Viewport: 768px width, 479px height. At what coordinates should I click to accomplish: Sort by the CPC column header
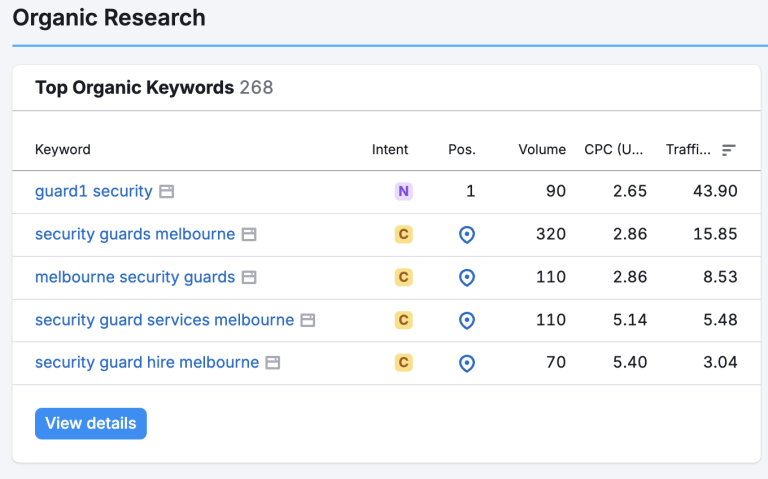(614, 150)
